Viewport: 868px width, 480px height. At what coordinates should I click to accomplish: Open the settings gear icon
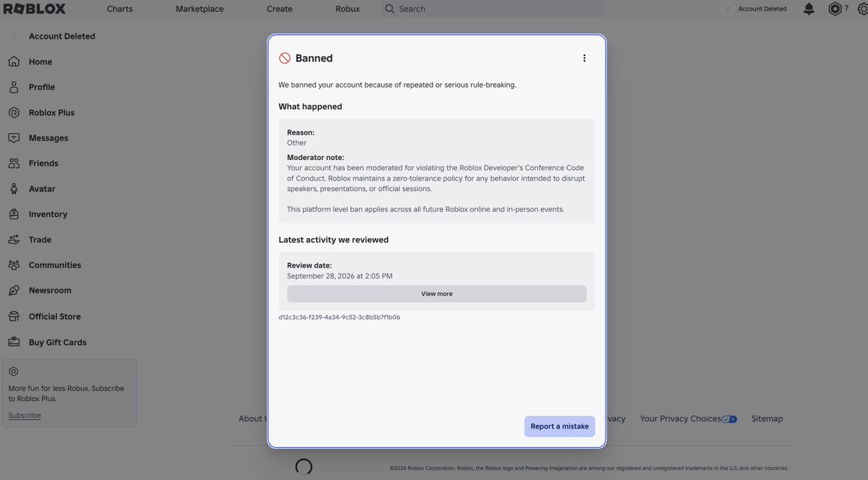(x=862, y=9)
